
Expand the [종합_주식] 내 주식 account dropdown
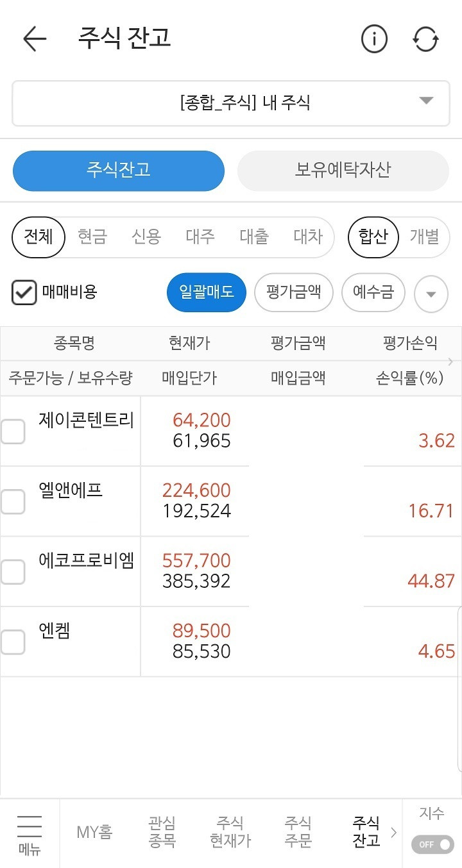click(231, 103)
